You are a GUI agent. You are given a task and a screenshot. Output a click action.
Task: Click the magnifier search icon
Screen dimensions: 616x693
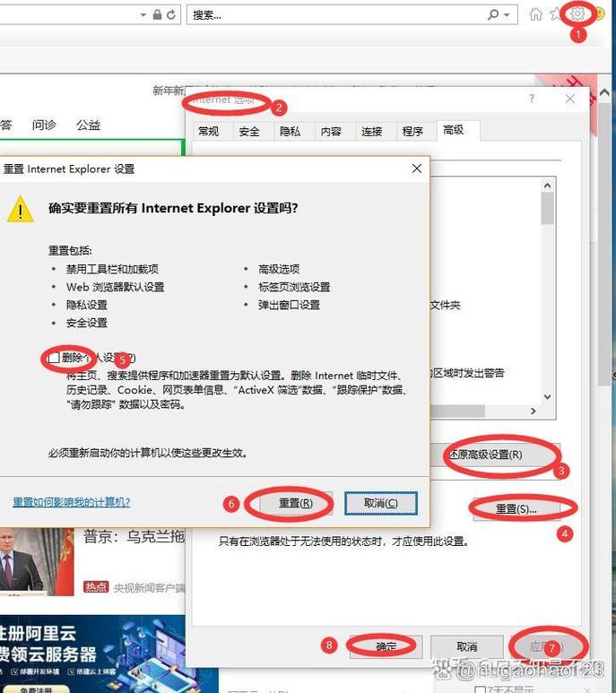(x=493, y=15)
